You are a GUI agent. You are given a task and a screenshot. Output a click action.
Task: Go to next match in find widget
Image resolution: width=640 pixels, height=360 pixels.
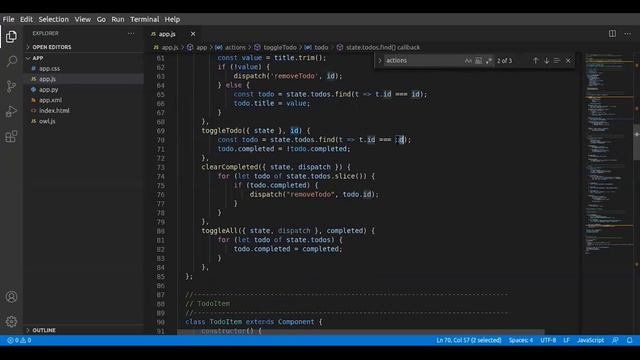pos(547,60)
